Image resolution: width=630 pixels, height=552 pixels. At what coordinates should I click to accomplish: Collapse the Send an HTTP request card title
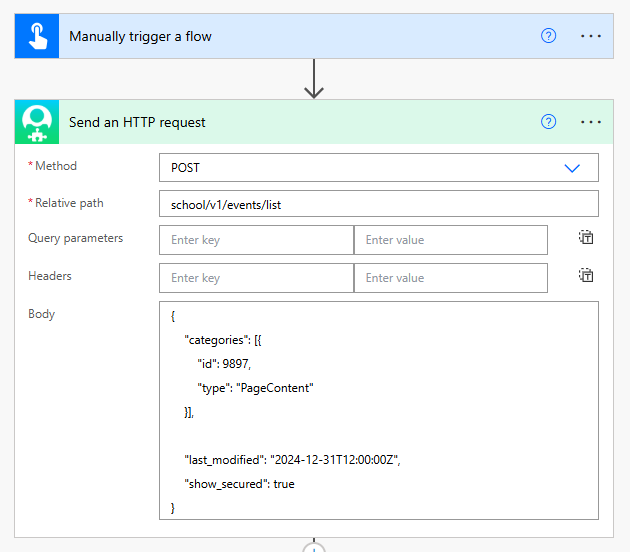[x=137, y=122]
